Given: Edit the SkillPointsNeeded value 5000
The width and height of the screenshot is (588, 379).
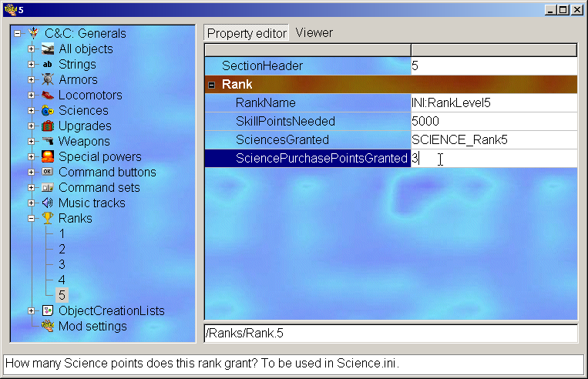Looking at the screenshot, I should click(x=494, y=121).
